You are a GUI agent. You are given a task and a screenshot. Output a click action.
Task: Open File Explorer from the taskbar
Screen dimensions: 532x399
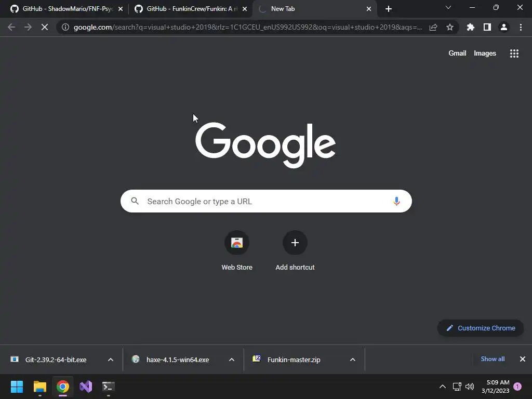click(39, 387)
